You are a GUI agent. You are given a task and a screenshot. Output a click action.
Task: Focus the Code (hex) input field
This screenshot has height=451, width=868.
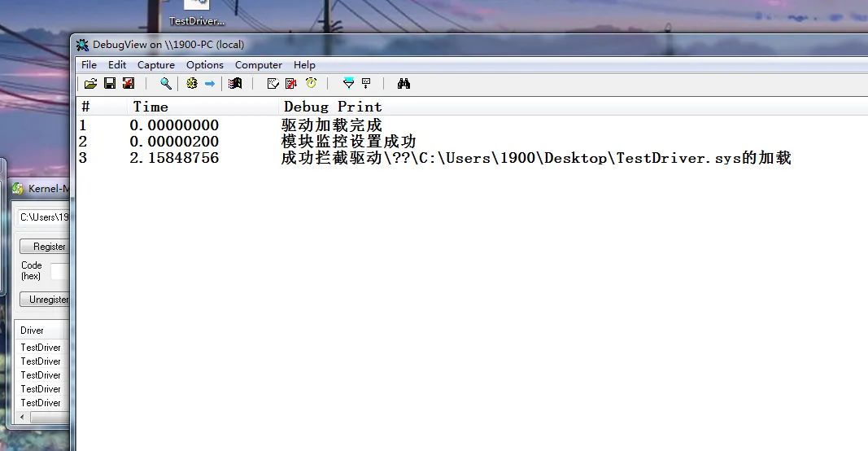61,271
